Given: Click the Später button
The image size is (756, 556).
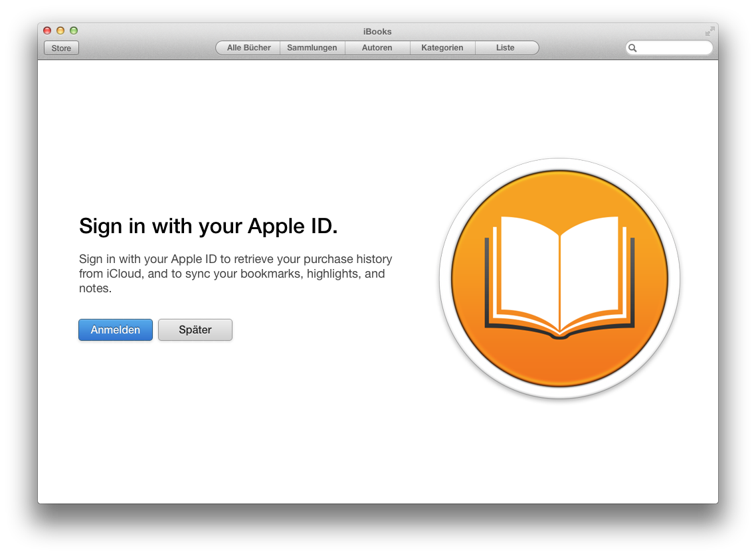Looking at the screenshot, I should click(x=195, y=330).
